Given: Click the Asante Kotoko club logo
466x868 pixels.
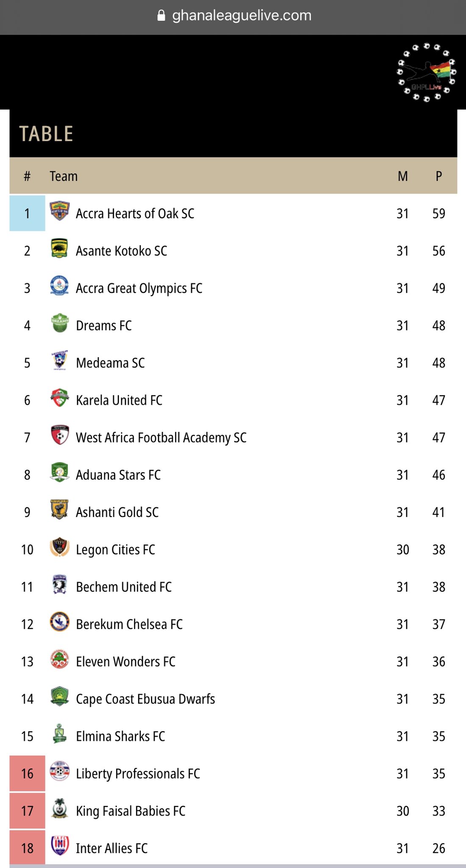Looking at the screenshot, I should tap(59, 248).
